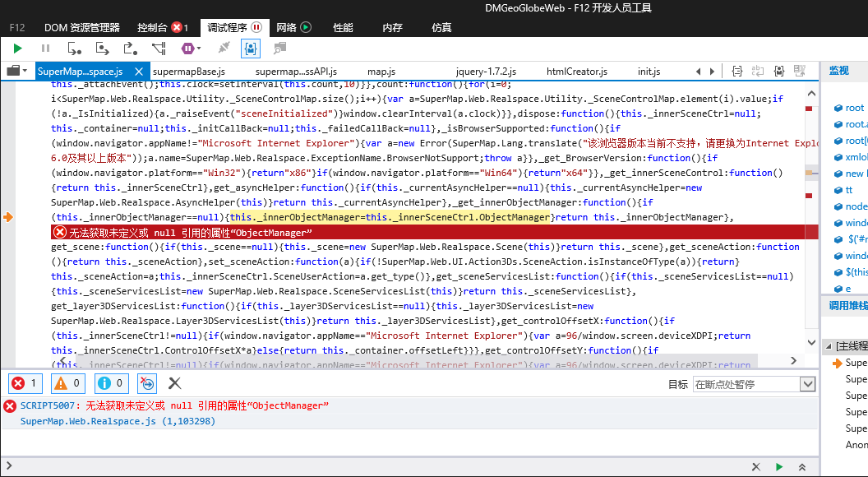868x477 pixels.
Task: Switch to supermapBase.js tab
Action: click(189, 72)
